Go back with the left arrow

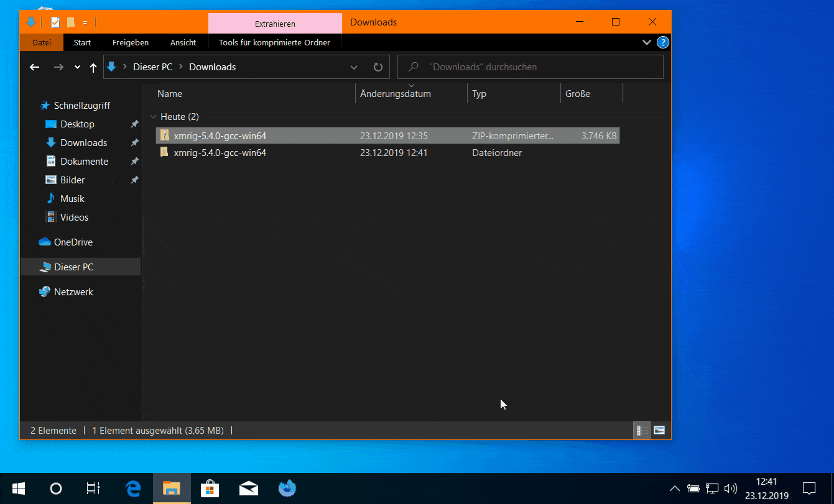coord(35,67)
